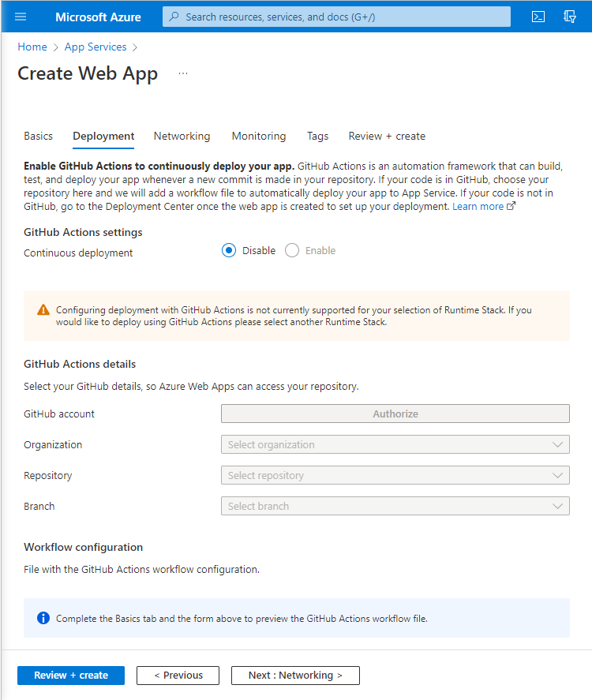The width and height of the screenshot is (592, 700).
Task: Click the blue info circle icon
Action: pos(43,618)
